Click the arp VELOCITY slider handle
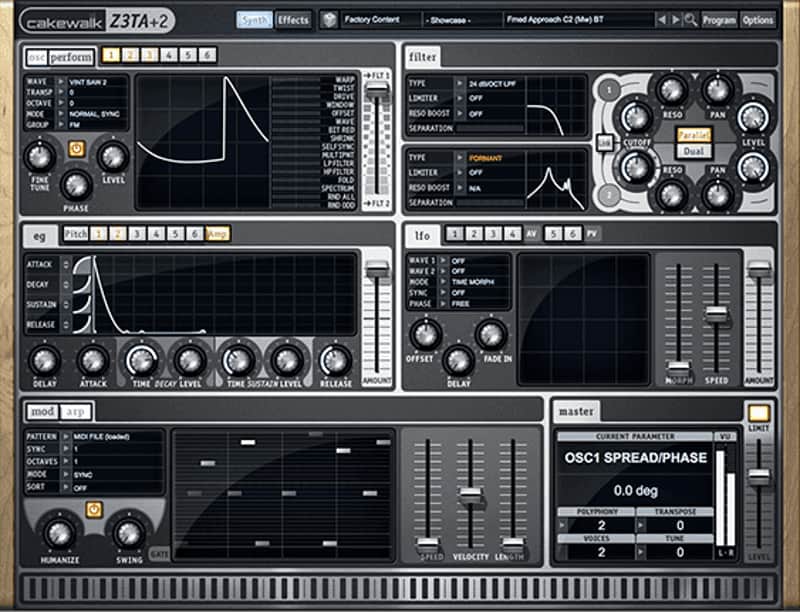 (470, 494)
